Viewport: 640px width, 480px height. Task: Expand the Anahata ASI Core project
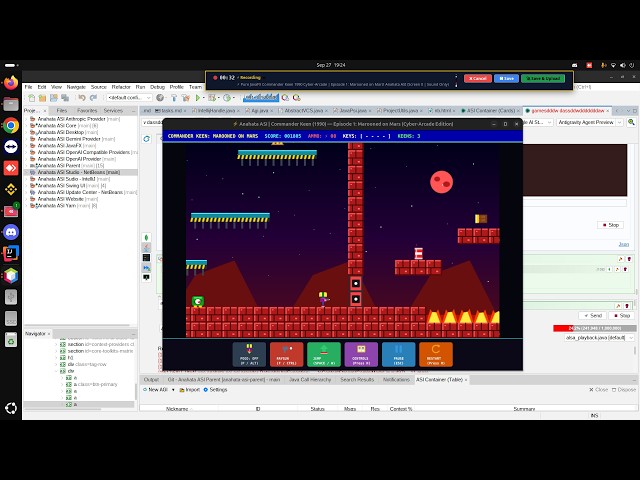coord(27,126)
